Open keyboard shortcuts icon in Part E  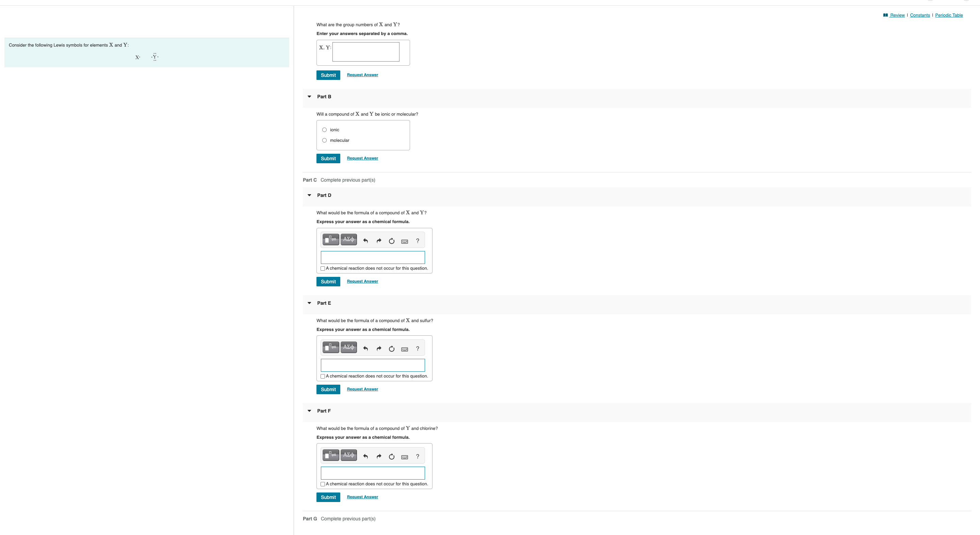point(404,349)
